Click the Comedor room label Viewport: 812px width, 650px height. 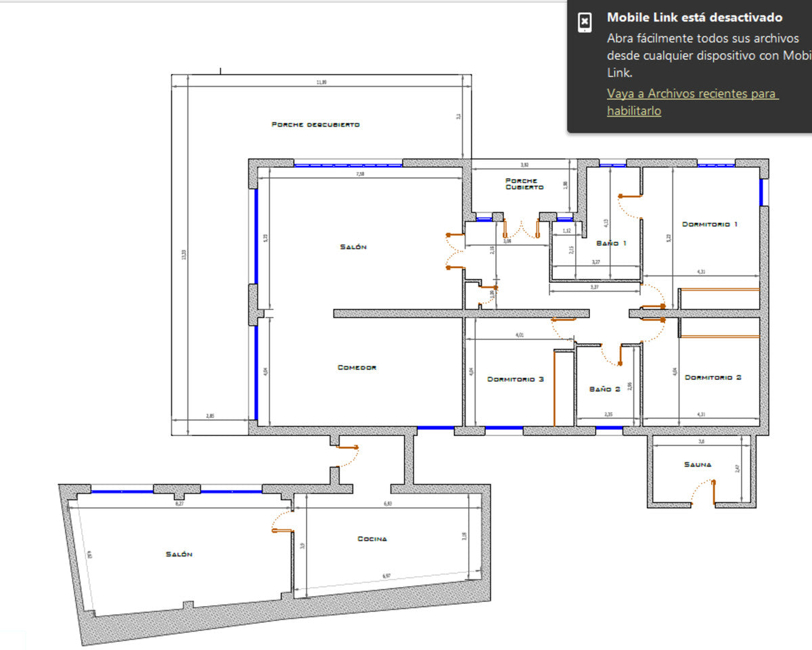(x=357, y=368)
